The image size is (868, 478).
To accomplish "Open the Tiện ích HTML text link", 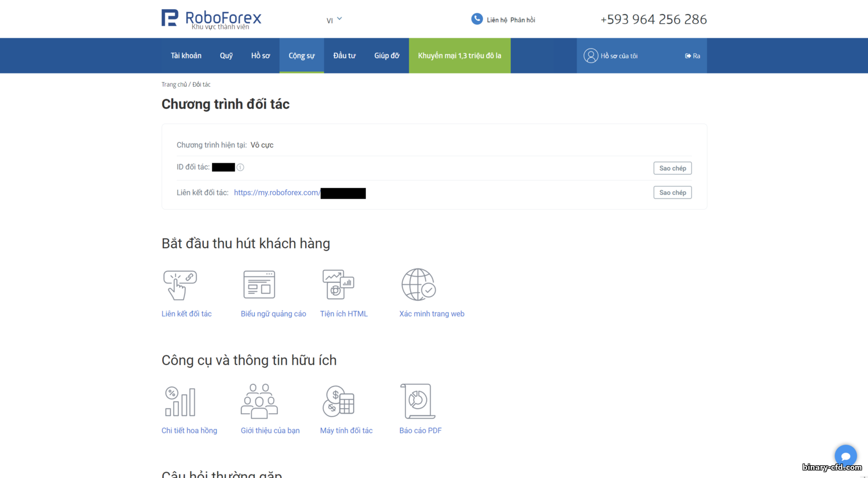I will [344, 314].
